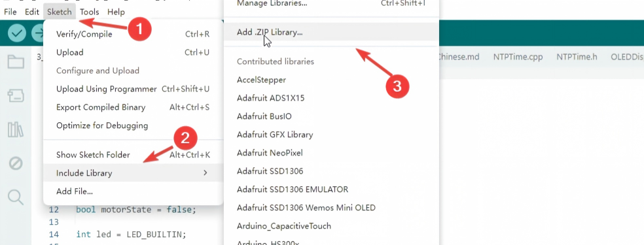Open Boards Manager icon in sidebar

coord(16,96)
